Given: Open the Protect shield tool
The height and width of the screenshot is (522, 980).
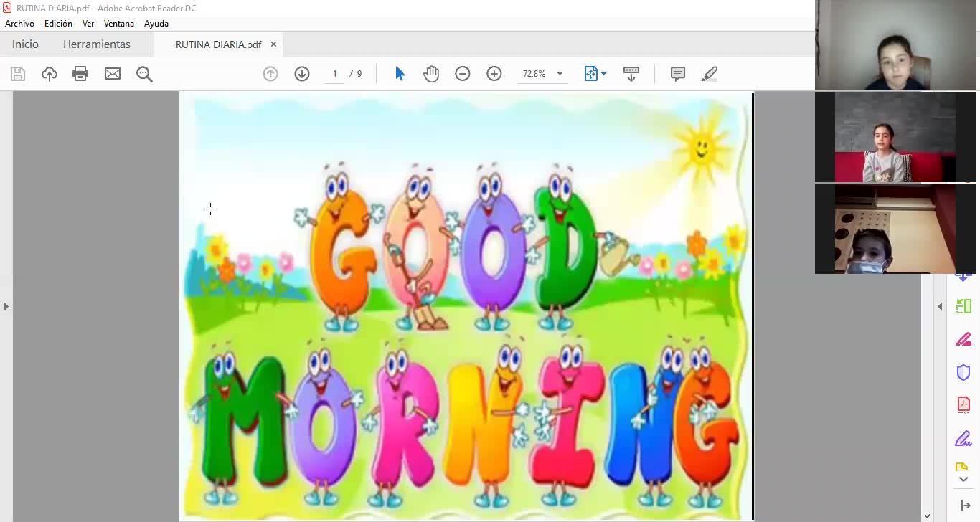Looking at the screenshot, I should [963, 372].
